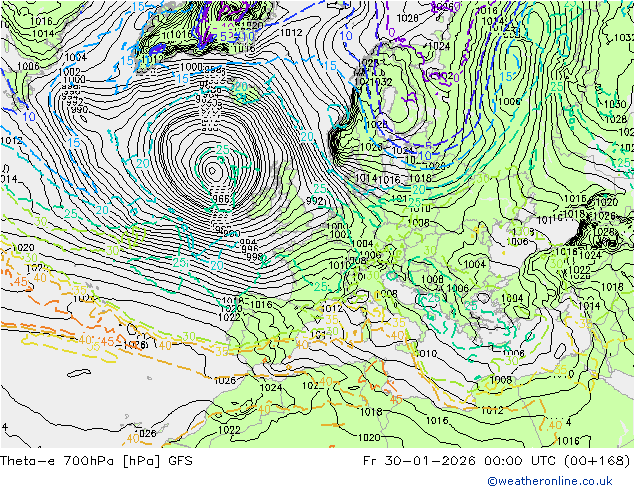Click the 'Fr 30-01-2026 00:00 UTC (00+168)' timestamp
634x490 pixels.
497,461
